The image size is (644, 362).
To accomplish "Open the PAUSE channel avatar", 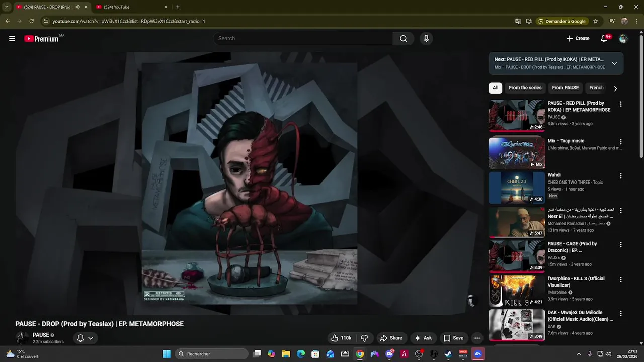I will [22, 338].
